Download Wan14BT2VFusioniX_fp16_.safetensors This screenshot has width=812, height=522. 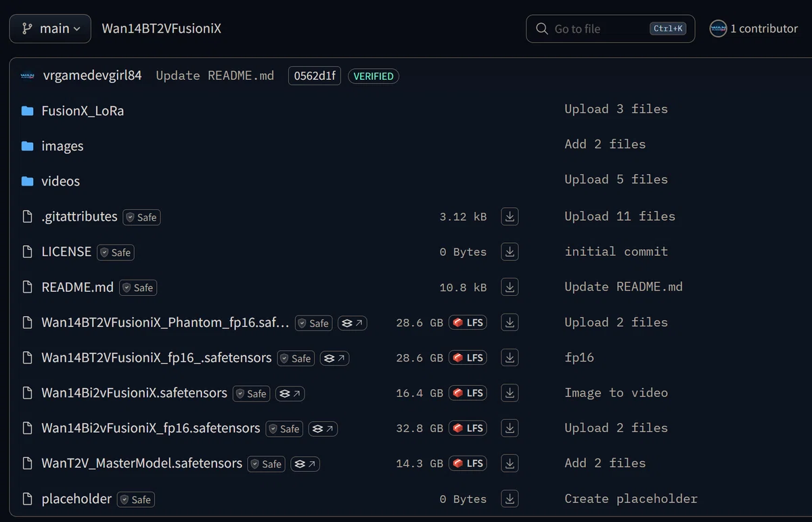510,357
